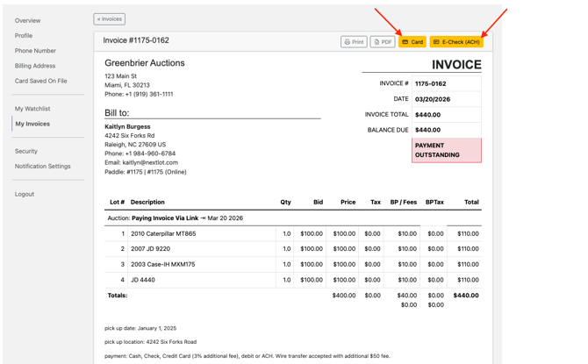
Task: Open Security settings
Action: coord(26,151)
